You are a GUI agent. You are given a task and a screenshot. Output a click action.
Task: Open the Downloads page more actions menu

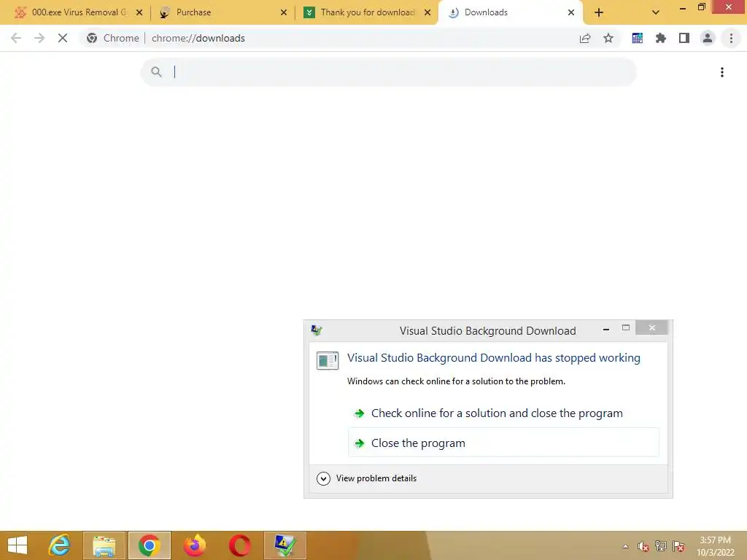(x=722, y=72)
